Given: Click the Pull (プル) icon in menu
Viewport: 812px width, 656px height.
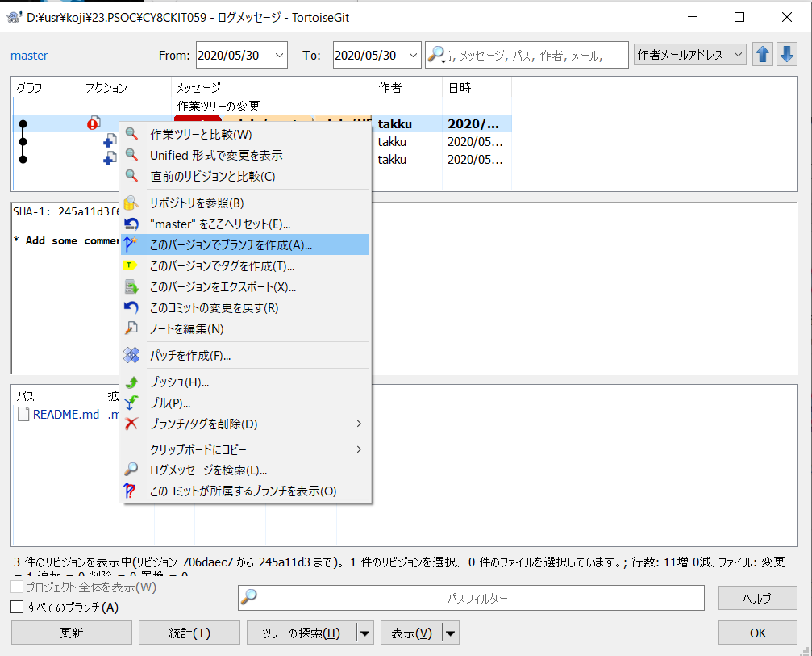Looking at the screenshot, I should 132,403.
